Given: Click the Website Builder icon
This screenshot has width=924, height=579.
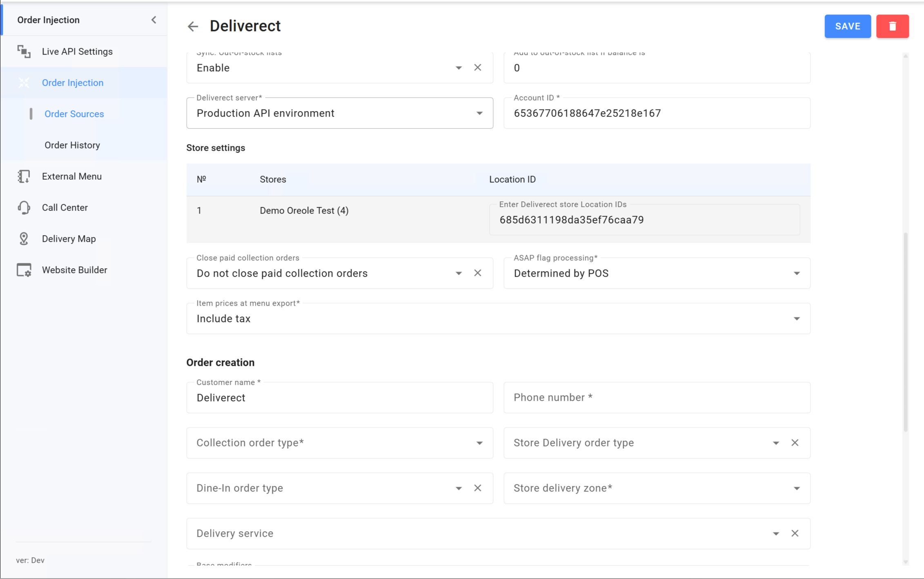Looking at the screenshot, I should tap(24, 270).
